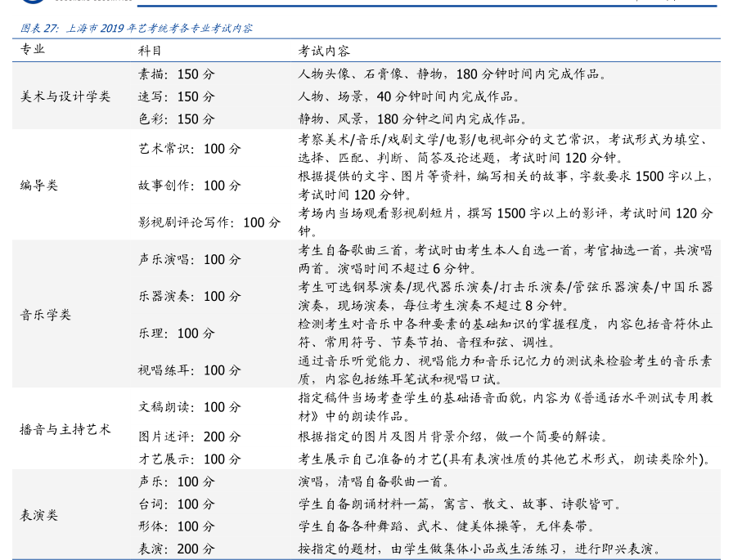Click the "表演类" category cell
Viewport: 733px width, 560px height.
tap(39, 515)
